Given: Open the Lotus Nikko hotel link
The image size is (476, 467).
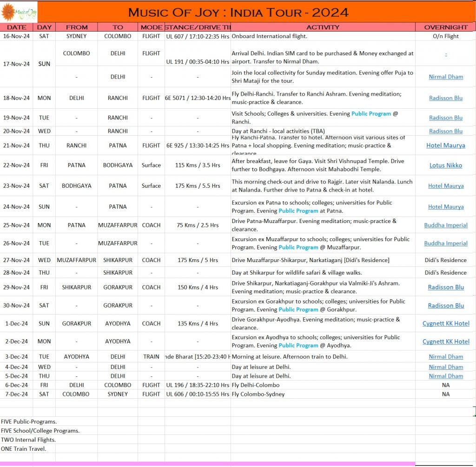Looking at the screenshot, I should 446,165.
